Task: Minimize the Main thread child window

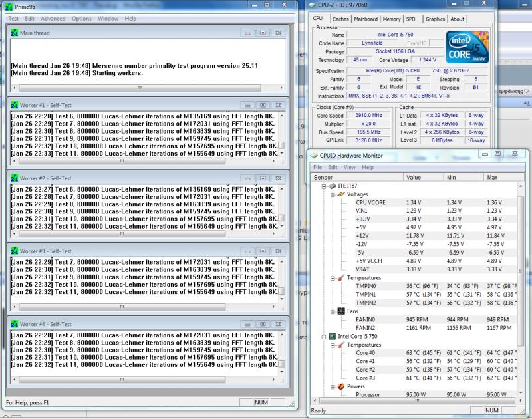Action: (247, 33)
